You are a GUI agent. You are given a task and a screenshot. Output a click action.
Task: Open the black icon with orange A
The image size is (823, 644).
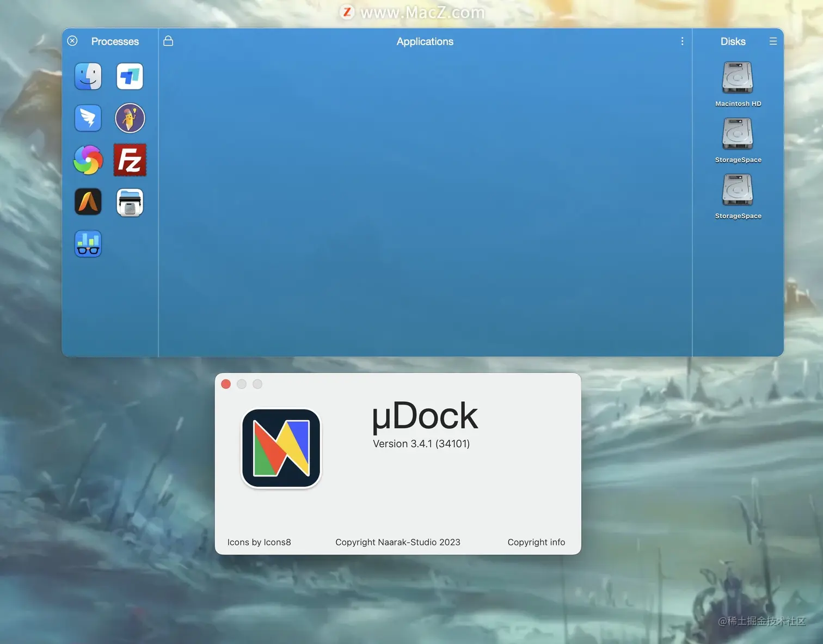pos(88,202)
